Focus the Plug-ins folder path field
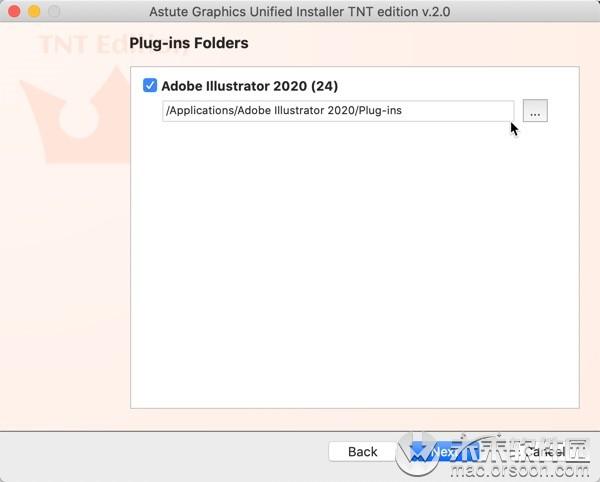Screen dimensions: 600x482 point(338,111)
